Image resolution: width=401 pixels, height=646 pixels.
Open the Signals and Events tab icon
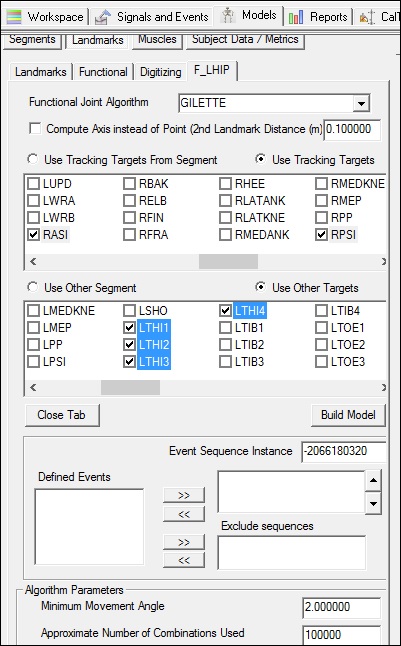point(103,17)
